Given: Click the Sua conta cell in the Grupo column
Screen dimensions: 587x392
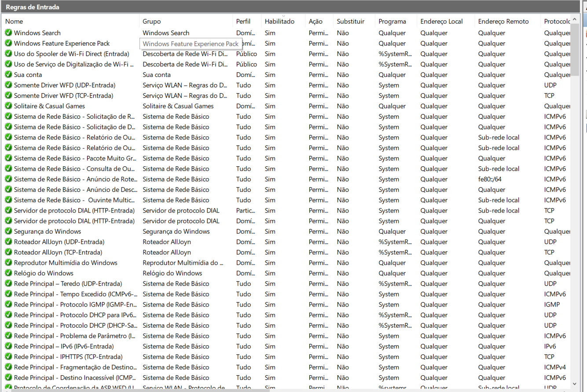Looking at the screenshot, I should [157, 75].
